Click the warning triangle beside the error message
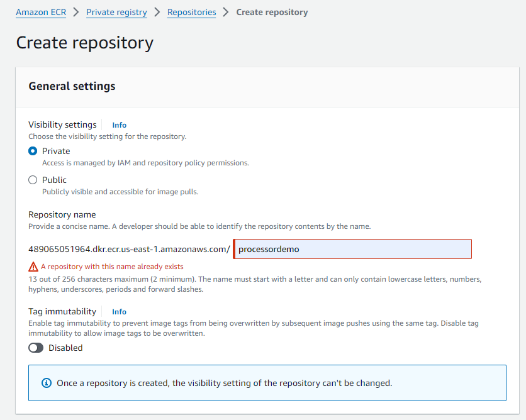The width and height of the screenshot is (526, 420). tap(32, 266)
